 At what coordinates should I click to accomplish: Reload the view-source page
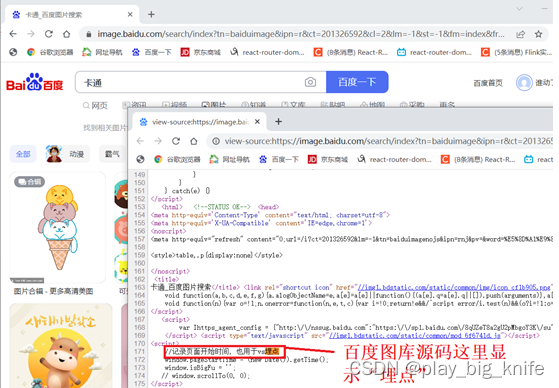tap(176, 141)
